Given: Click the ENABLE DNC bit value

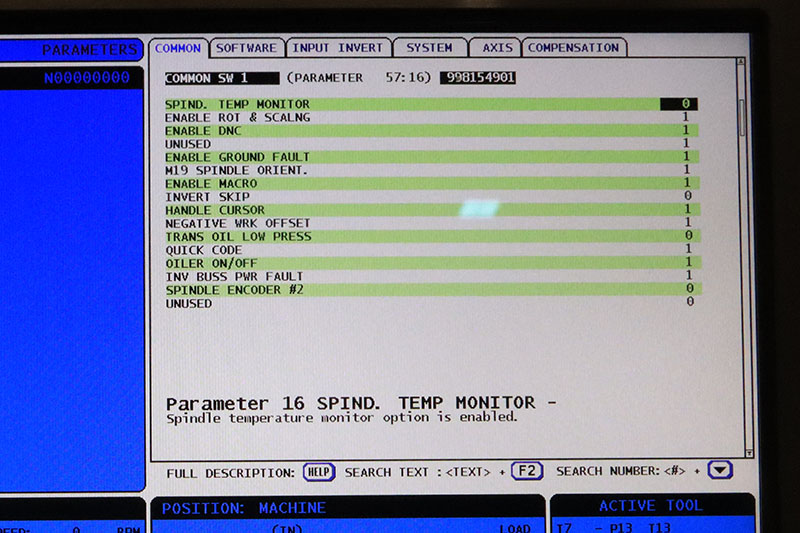Looking at the screenshot, I should pos(686,130).
